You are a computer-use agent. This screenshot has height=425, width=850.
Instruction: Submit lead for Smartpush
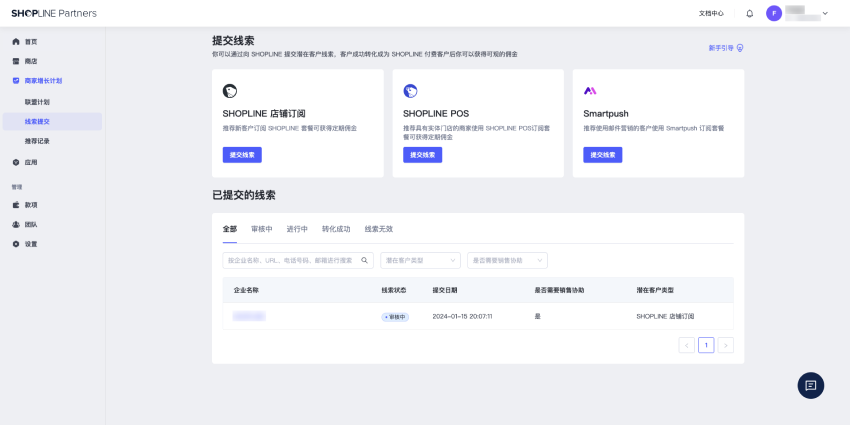coord(603,155)
